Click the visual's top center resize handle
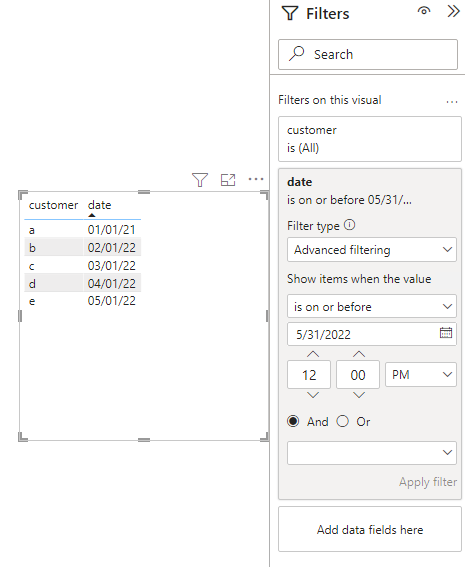 (144, 192)
